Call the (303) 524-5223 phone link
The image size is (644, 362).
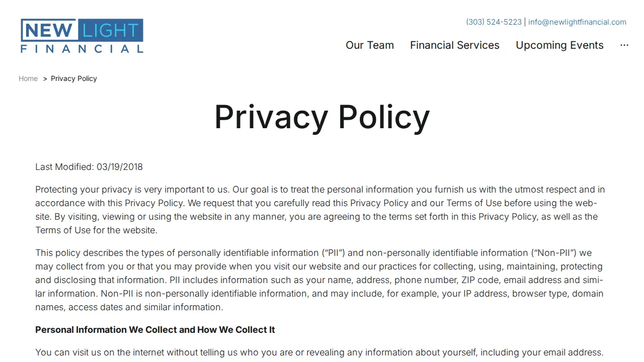494,22
